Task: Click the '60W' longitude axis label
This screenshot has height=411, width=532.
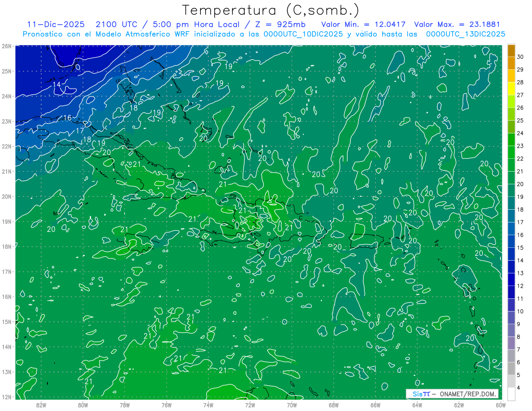Action: (501, 404)
